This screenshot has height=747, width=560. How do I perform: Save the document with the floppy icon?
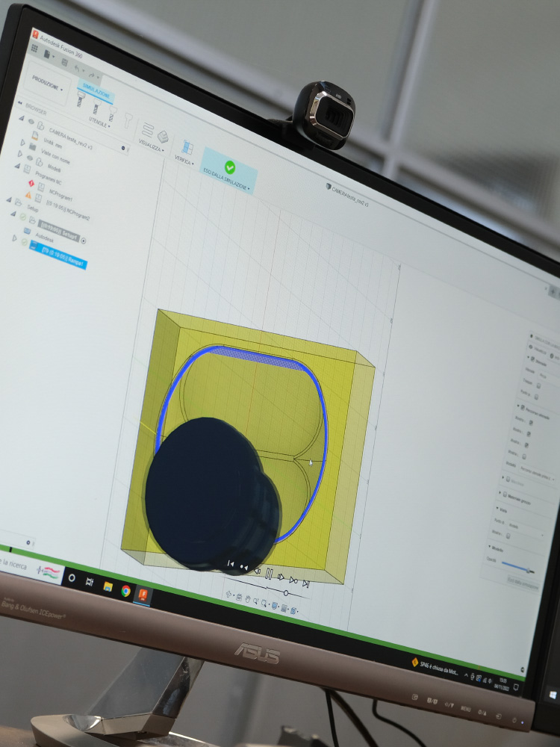(x=65, y=63)
